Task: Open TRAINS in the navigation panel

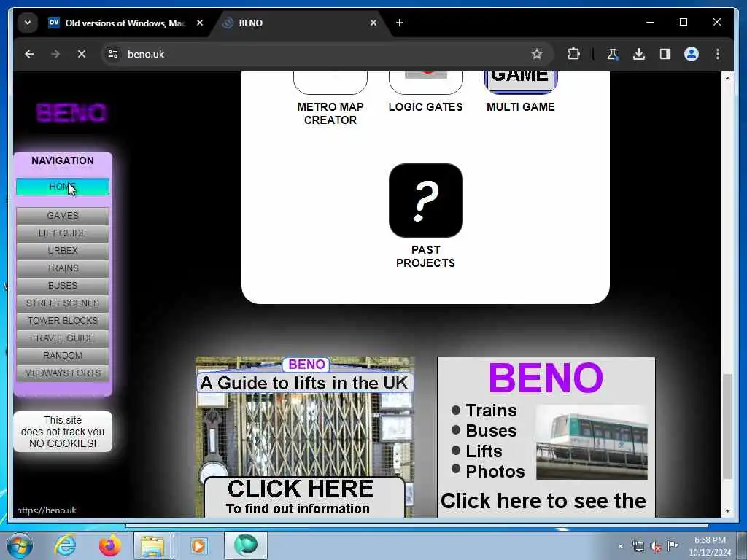Action: tap(63, 268)
